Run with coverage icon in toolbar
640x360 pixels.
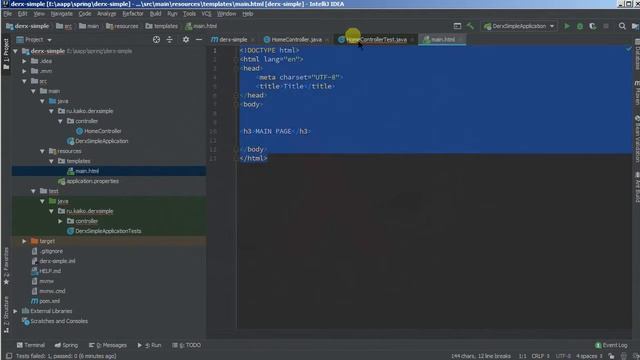[x=592, y=26]
